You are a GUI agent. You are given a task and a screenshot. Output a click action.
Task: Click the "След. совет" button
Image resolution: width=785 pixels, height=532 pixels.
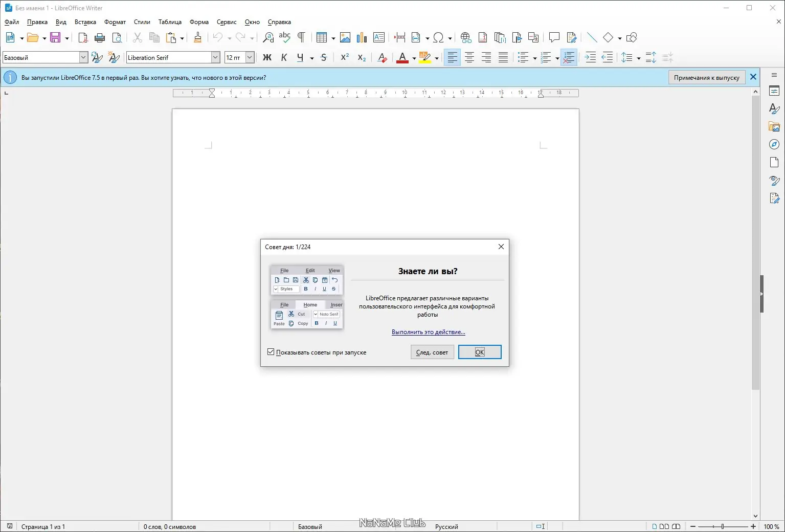coord(432,352)
